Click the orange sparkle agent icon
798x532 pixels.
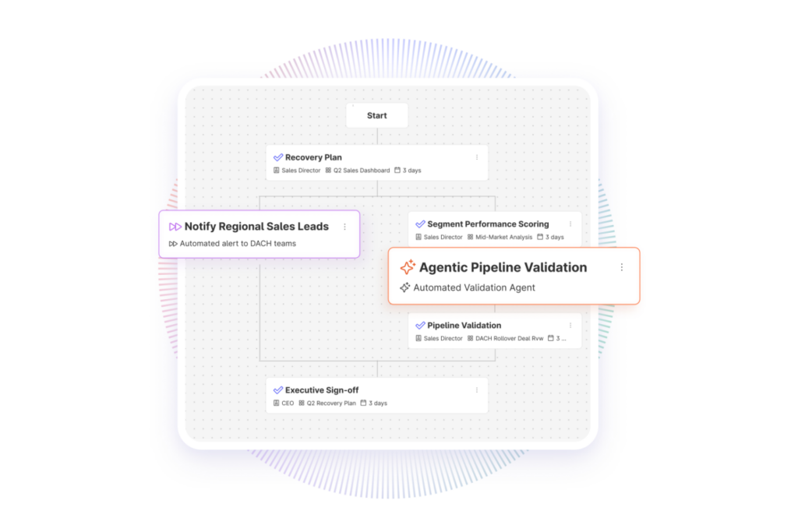pos(408,267)
